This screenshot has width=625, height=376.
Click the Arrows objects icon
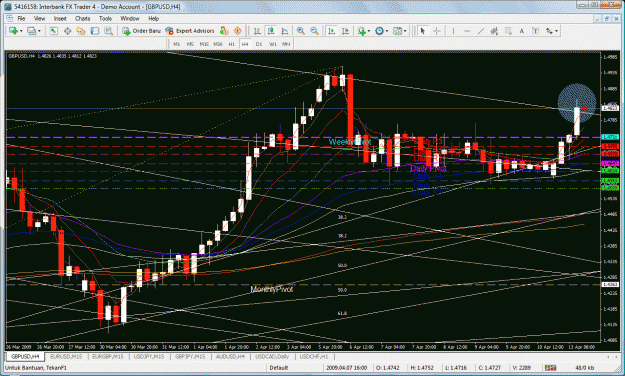[549, 31]
